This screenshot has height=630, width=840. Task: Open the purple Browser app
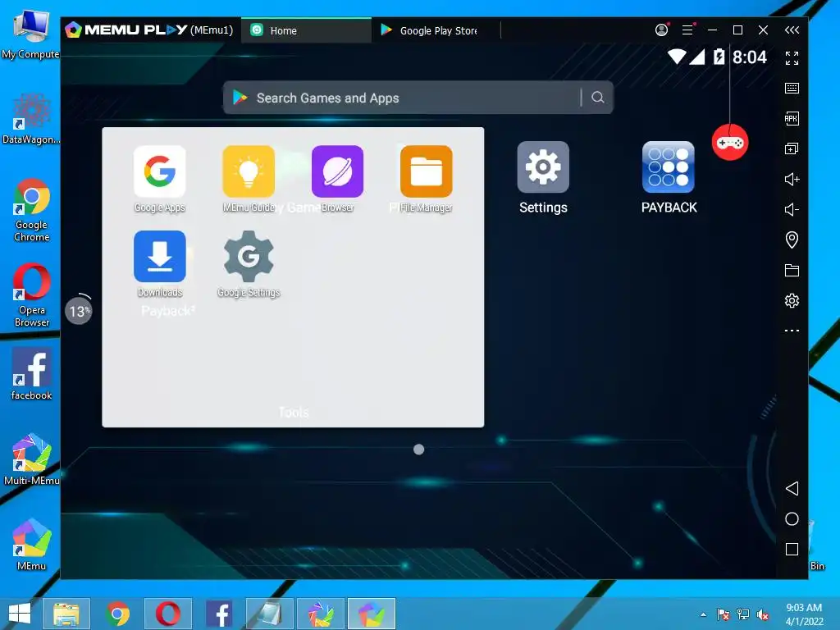tap(337, 171)
